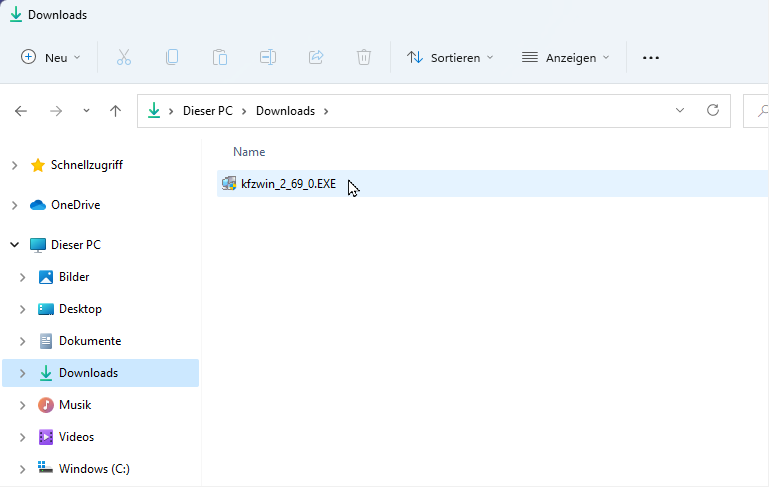Image resolution: width=769 pixels, height=487 pixels.
Task: Expand the address bar history dropdown
Action: [680, 110]
